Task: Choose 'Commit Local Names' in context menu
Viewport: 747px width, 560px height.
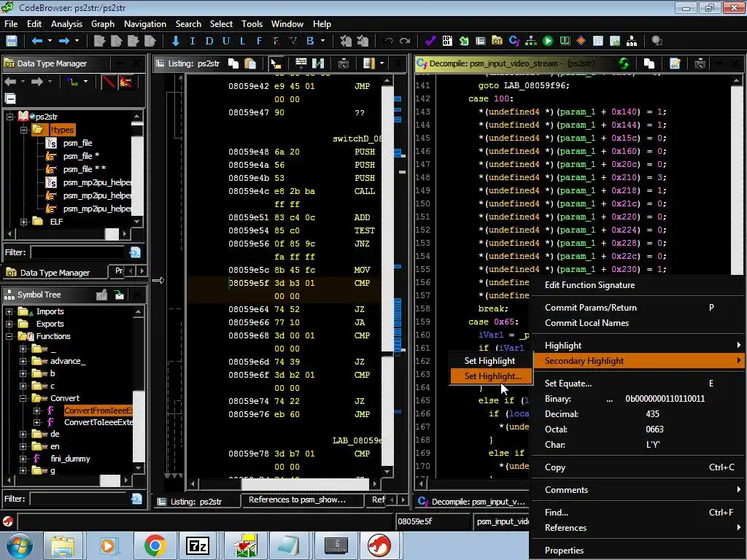Action: click(637, 323)
